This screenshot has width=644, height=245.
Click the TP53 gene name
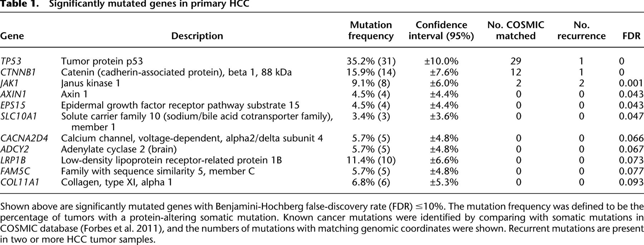(x=11, y=61)
